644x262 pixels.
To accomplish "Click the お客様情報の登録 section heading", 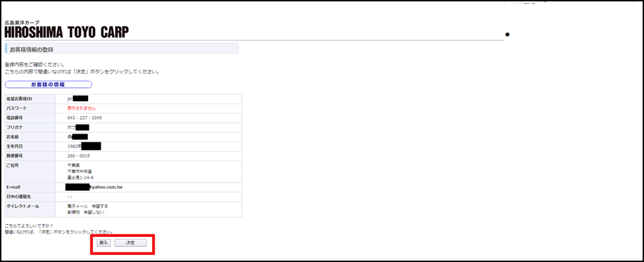I will coord(32,49).
